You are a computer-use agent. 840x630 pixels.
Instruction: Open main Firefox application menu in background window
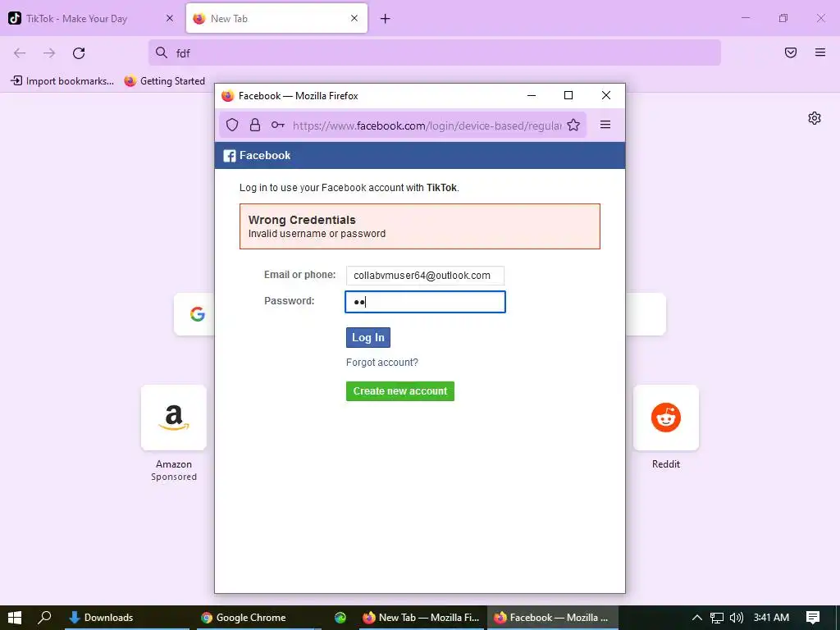point(820,52)
